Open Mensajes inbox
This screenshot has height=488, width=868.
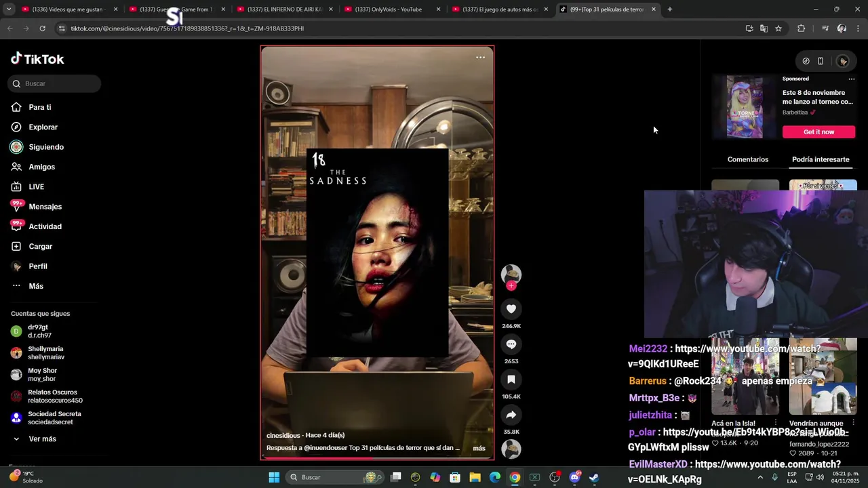pos(45,207)
